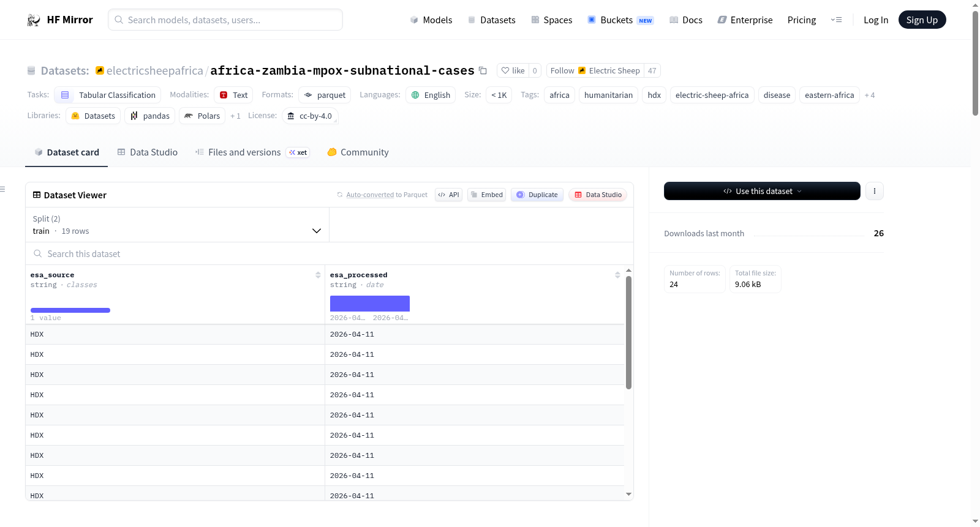Open the Spaces menu item
980x527 pixels.
click(x=551, y=20)
